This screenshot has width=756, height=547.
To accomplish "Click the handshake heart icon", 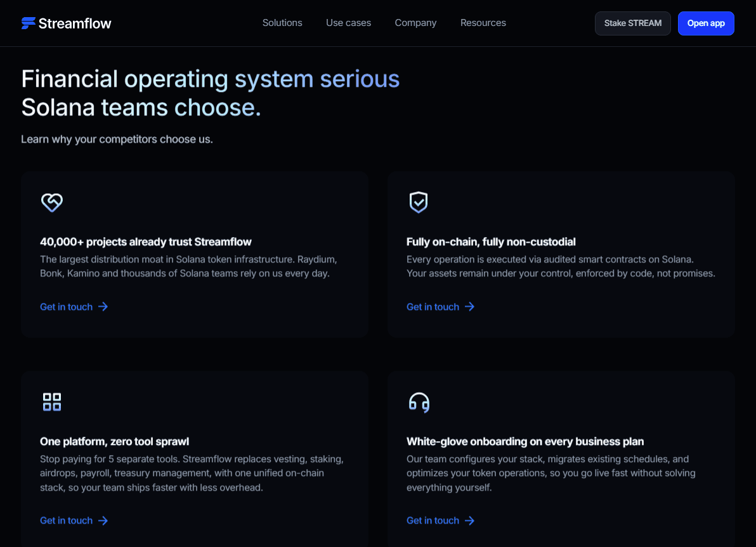I will tap(51, 202).
